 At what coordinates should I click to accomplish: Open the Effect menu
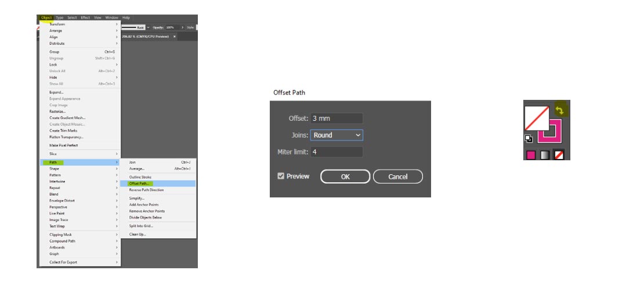[x=85, y=17]
